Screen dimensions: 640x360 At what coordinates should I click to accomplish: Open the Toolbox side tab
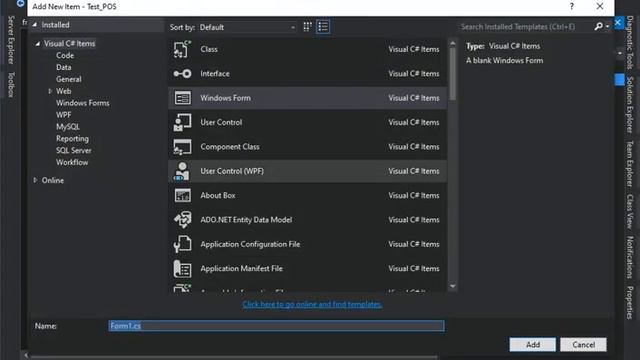(x=11, y=85)
